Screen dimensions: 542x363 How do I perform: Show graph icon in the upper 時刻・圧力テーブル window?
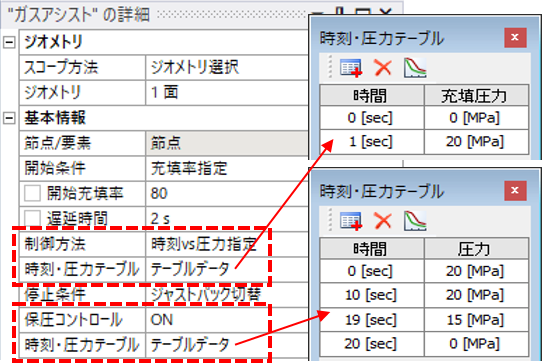pos(415,67)
